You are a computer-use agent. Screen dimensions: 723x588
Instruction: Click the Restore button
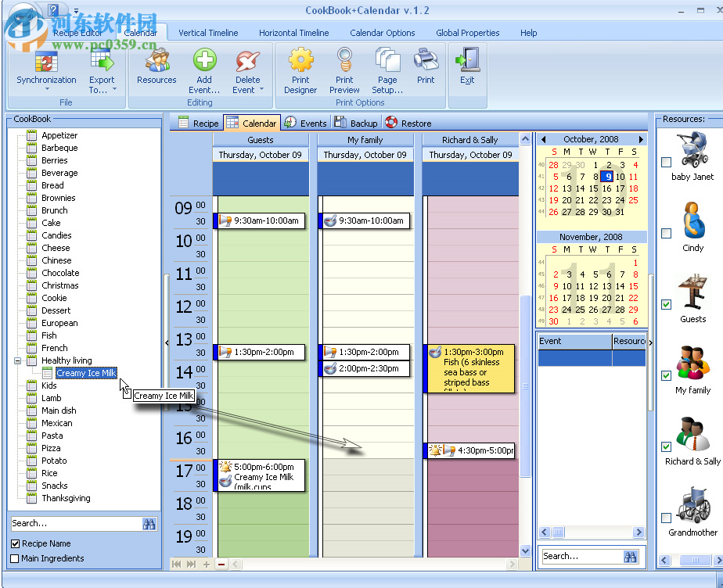[x=408, y=123]
